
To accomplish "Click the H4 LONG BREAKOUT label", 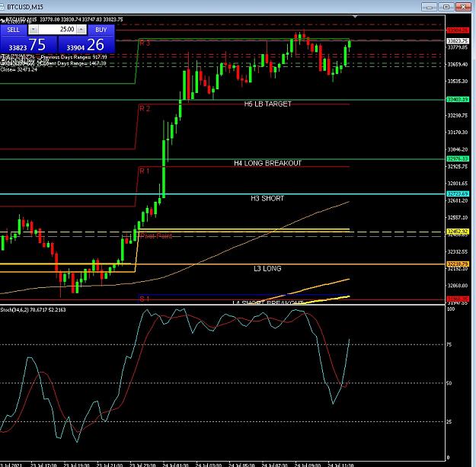I will (x=267, y=163).
